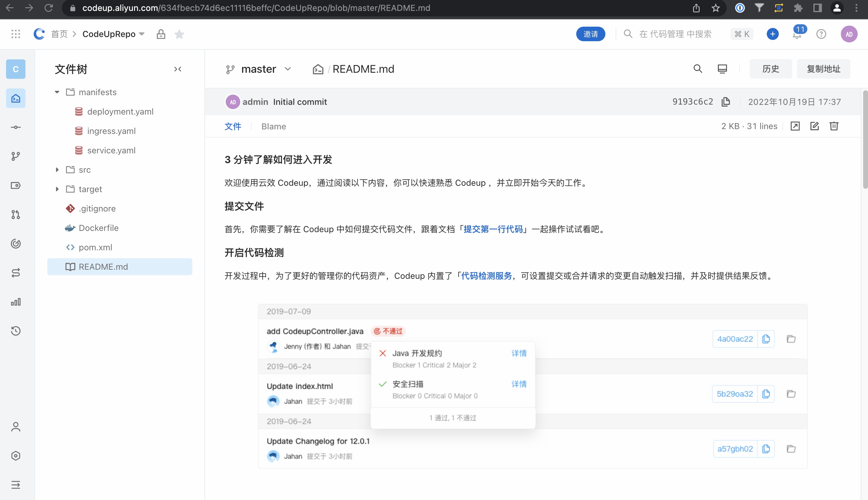The height and width of the screenshot is (500, 868).
Task: Expand the src folder
Action: [x=57, y=170]
